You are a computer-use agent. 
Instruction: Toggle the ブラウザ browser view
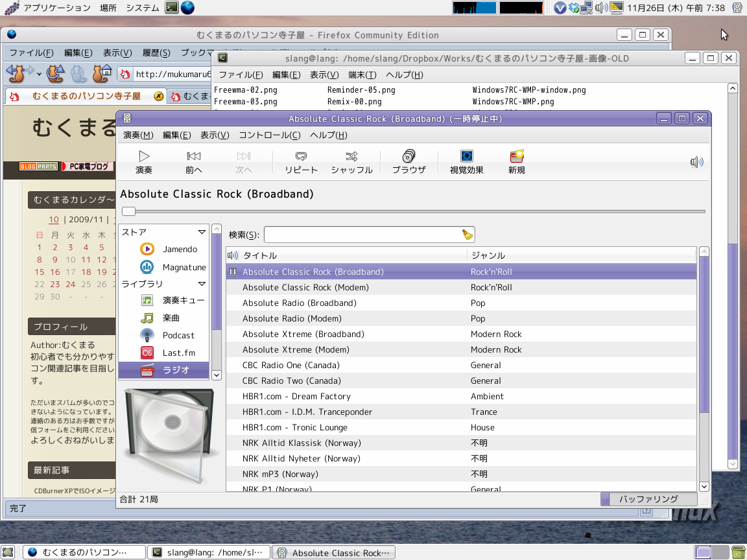[409, 163]
